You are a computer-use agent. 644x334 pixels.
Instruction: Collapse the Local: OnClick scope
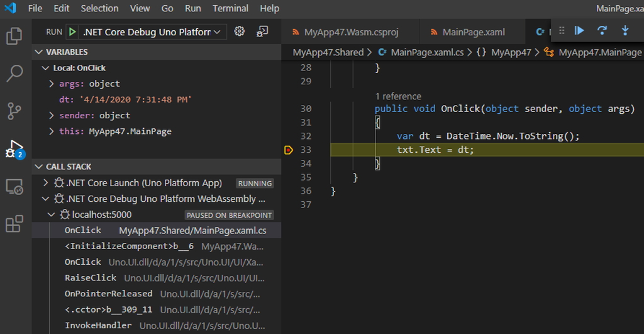point(45,68)
